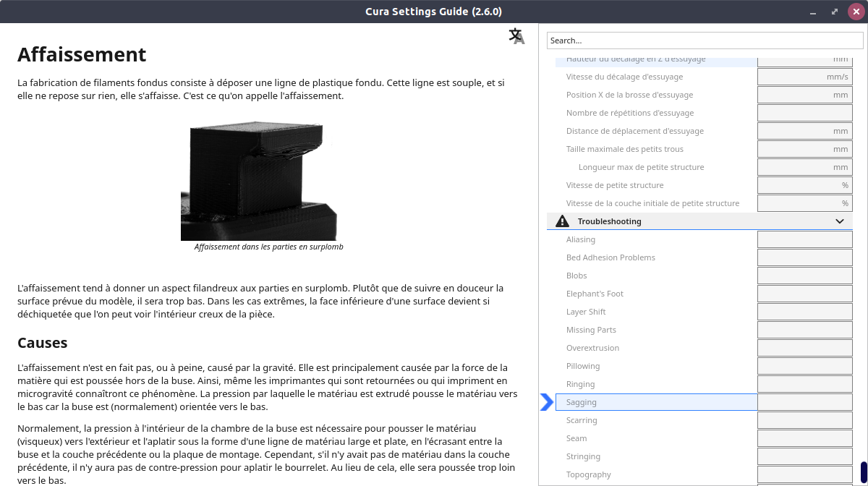
Task: Click the window restore icon in title bar
Action: (835, 12)
